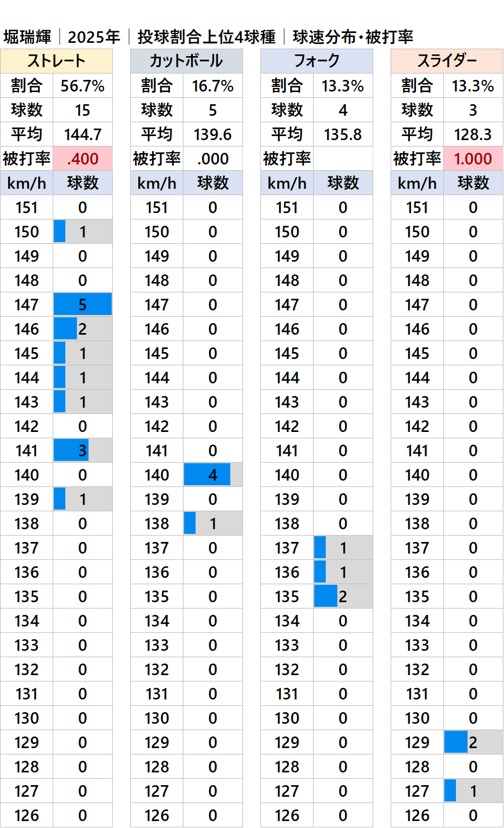
Task: Click the pink 1.000 被打率 cell
Action: [473, 159]
